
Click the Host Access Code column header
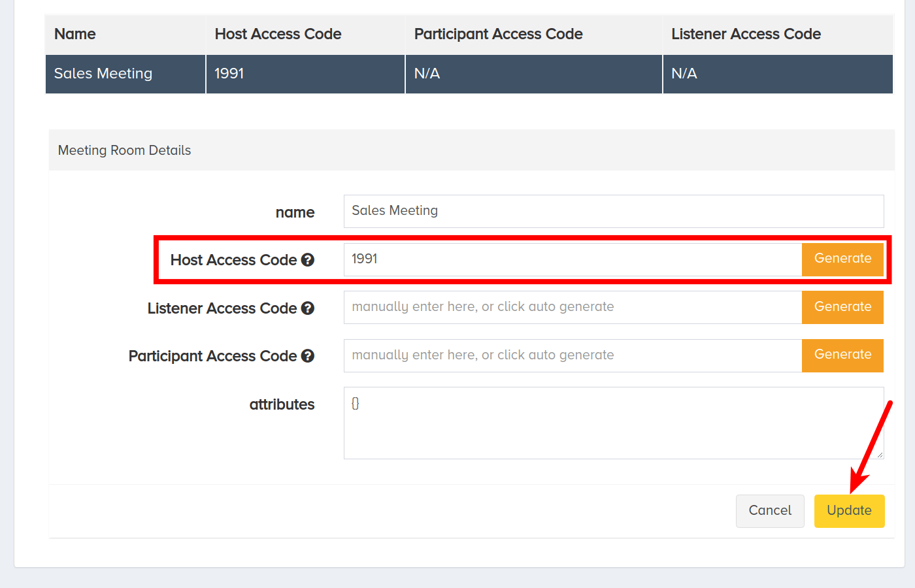pyautogui.click(x=305, y=35)
